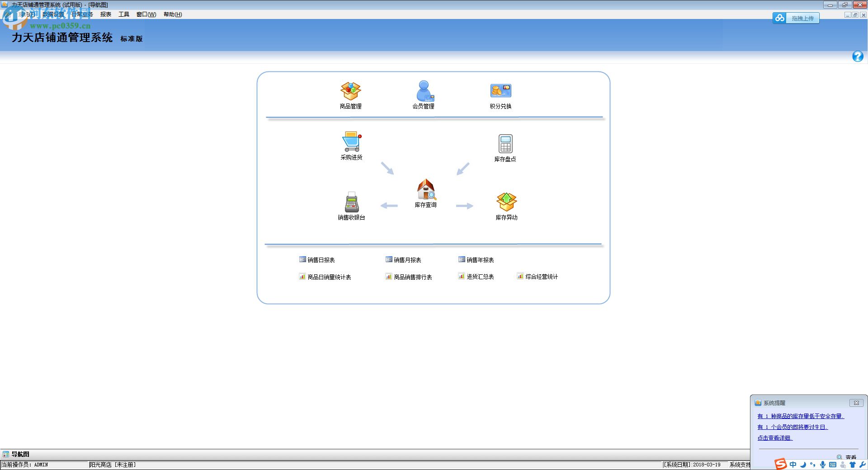Close the 系统提醒 popup
This screenshot has height=470, width=868.
click(856, 403)
